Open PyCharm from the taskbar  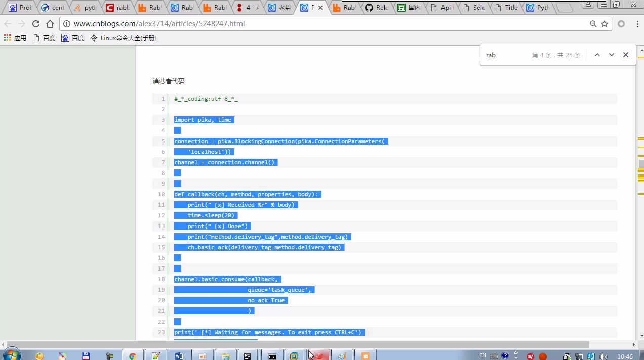(x=248, y=356)
